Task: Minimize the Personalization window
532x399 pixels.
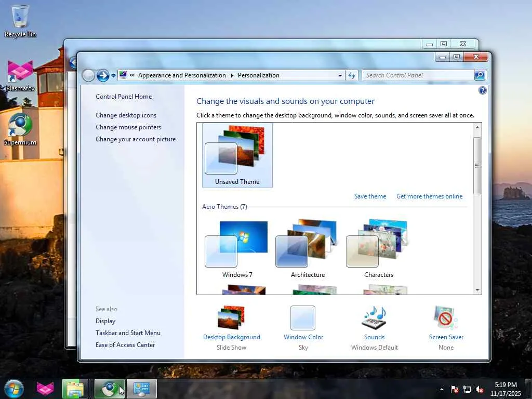Action: [443, 57]
